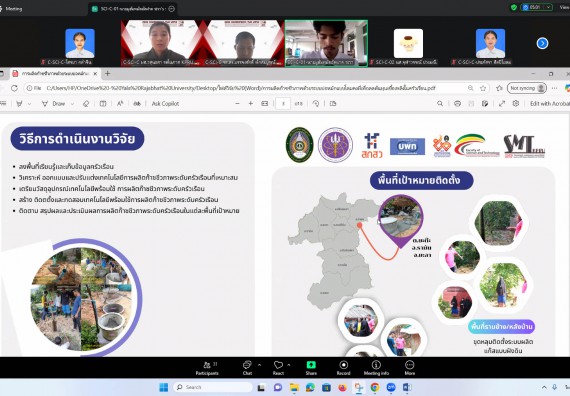
Task: Rotate the PDF page
Action: click(316, 104)
